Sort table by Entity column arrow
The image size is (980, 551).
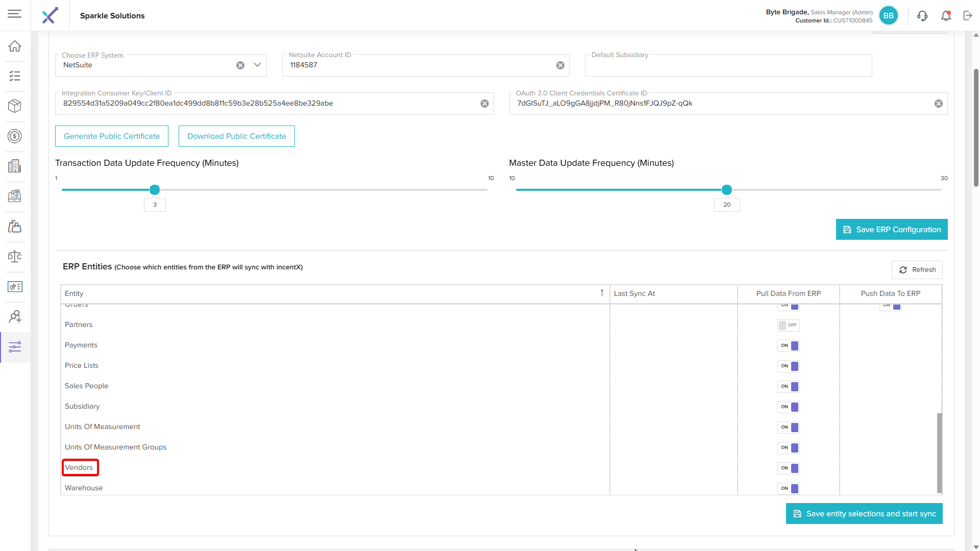point(602,293)
